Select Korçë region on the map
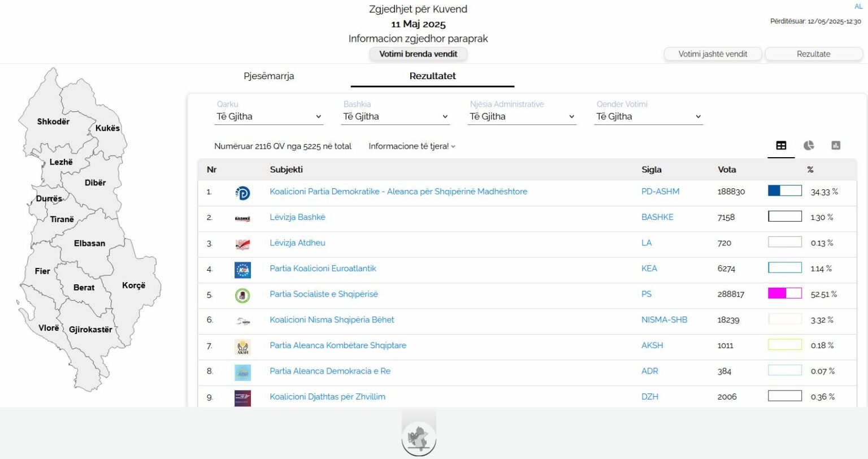Viewport: 868px width, 459px height. tap(134, 285)
